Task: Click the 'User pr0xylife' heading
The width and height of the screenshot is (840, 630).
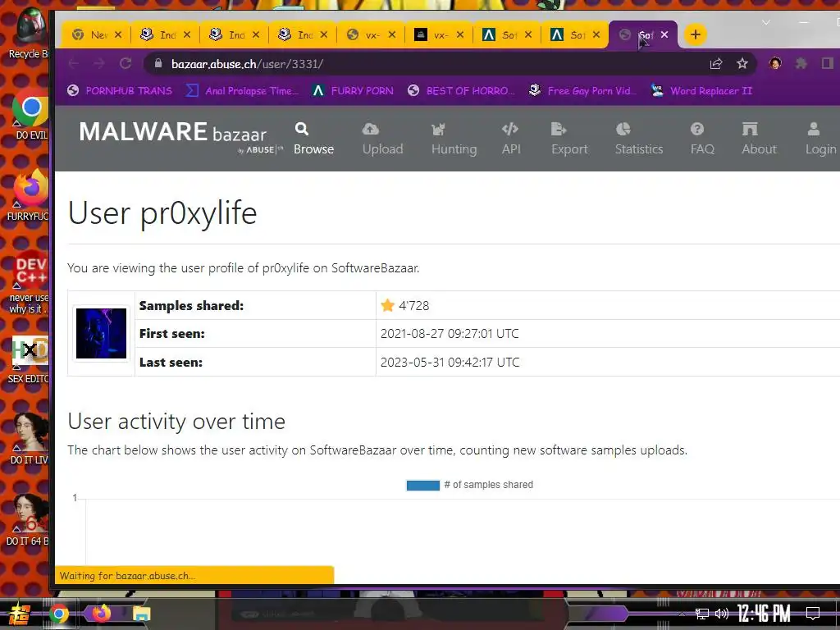Action: point(162,213)
